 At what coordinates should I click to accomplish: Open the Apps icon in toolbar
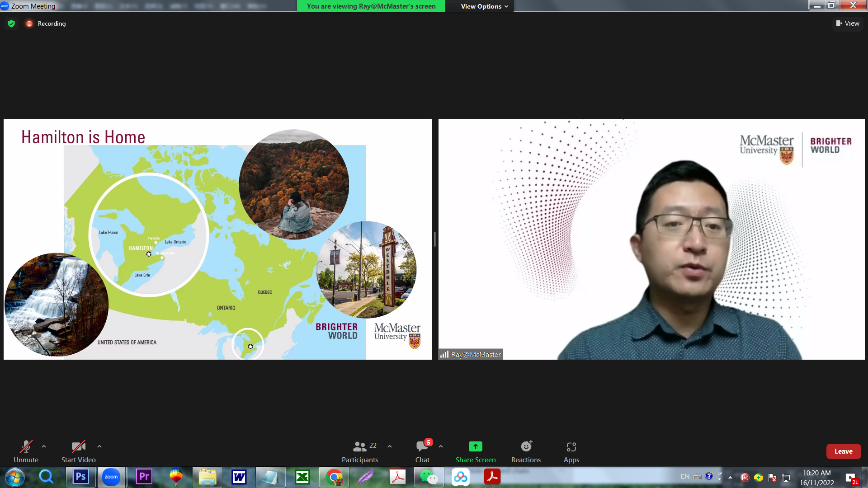[571, 447]
